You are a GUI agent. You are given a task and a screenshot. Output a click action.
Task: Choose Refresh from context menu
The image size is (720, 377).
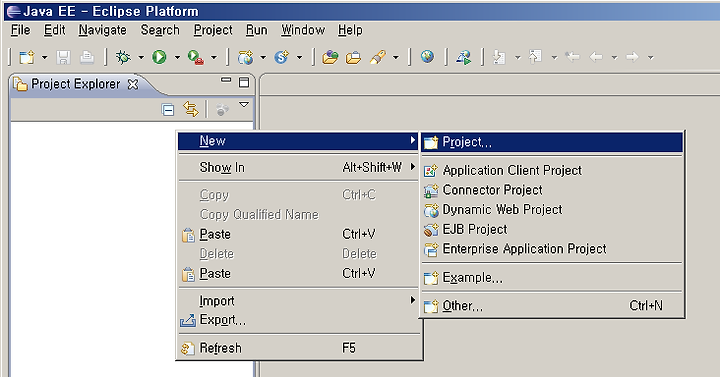[298, 349]
